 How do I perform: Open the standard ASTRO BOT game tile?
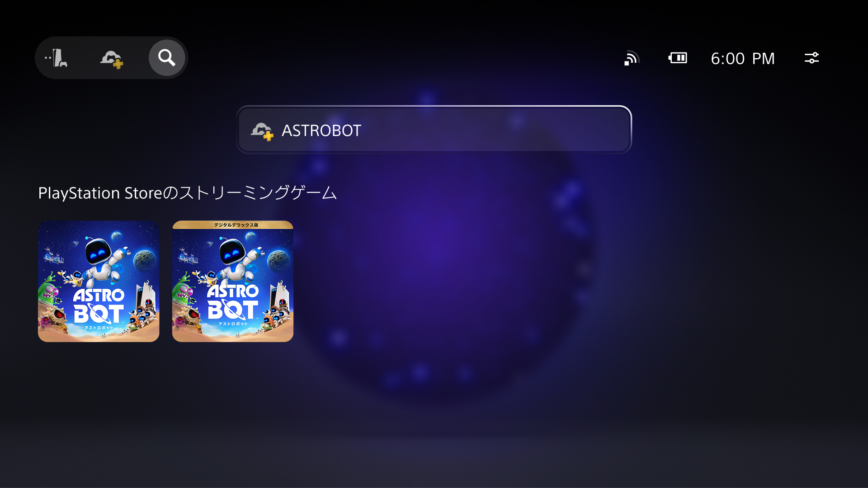click(99, 281)
